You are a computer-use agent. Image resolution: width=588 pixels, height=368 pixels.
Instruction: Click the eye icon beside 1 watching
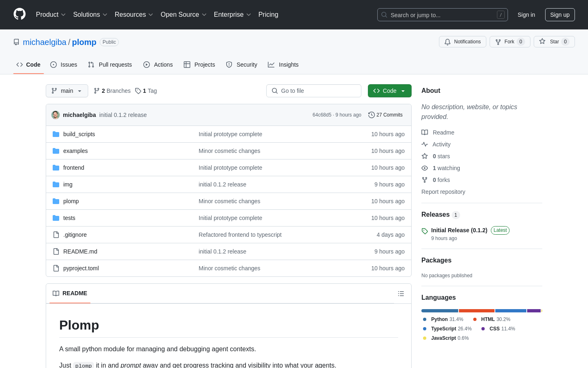click(425, 168)
